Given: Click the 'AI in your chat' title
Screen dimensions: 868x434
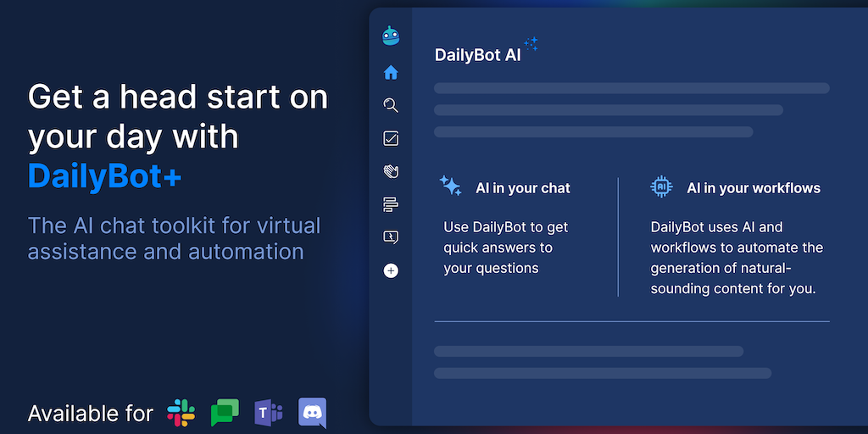Looking at the screenshot, I should click(523, 188).
